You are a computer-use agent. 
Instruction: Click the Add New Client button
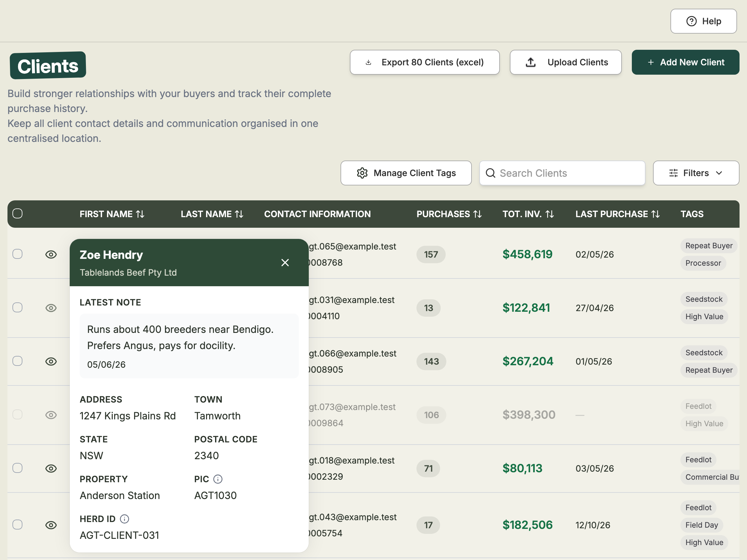(686, 62)
